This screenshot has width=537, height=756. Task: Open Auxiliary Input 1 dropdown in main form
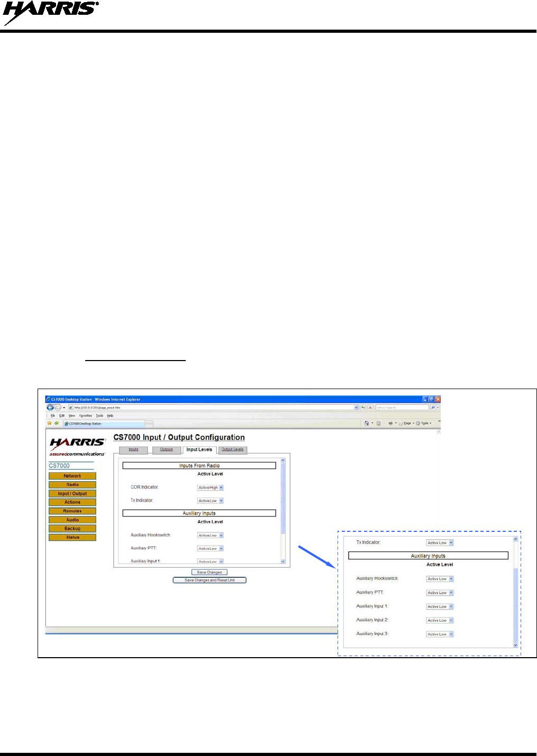211,561
